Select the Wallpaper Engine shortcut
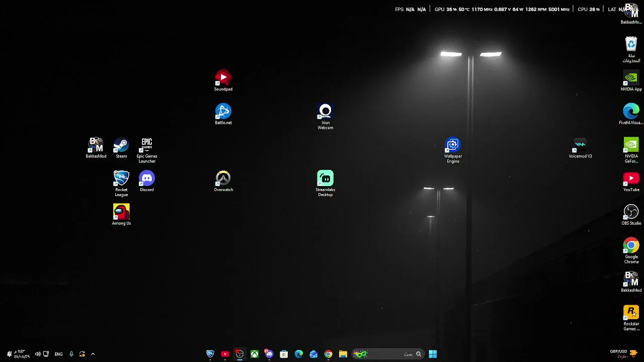 pyautogui.click(x=453, y=150)
